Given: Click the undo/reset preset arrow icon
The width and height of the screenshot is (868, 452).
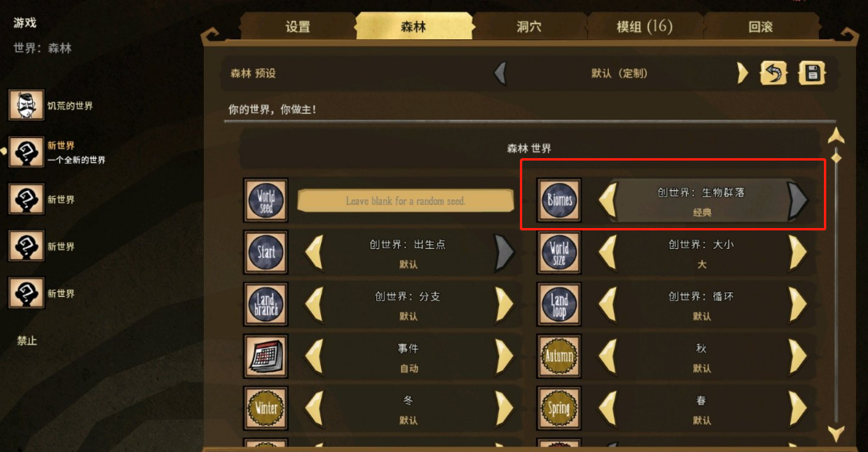Looking at the screenshot, I should (773, 72).
